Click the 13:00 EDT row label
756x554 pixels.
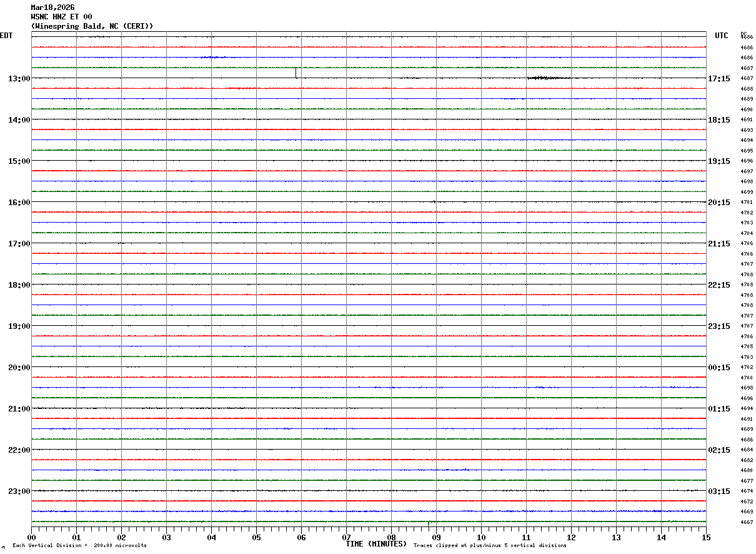[19, 79]
